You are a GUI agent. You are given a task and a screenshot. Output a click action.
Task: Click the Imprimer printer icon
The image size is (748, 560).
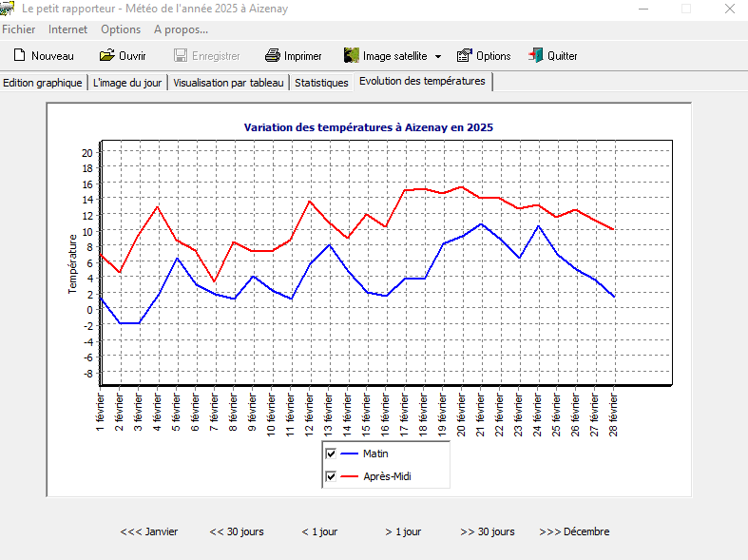(273, 56)
